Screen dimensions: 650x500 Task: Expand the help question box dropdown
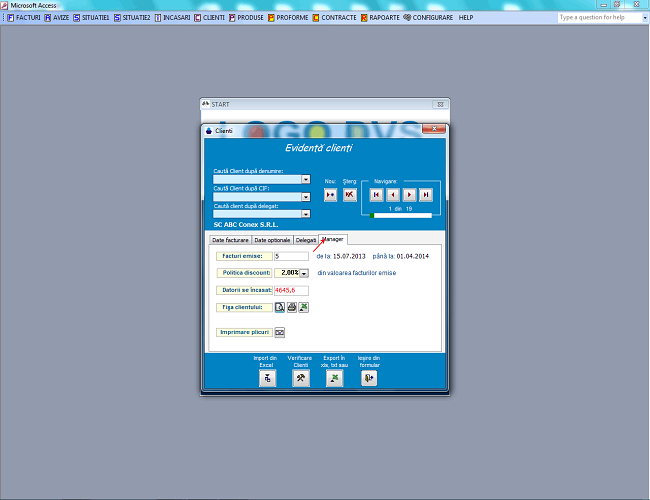tap(645, 17)
